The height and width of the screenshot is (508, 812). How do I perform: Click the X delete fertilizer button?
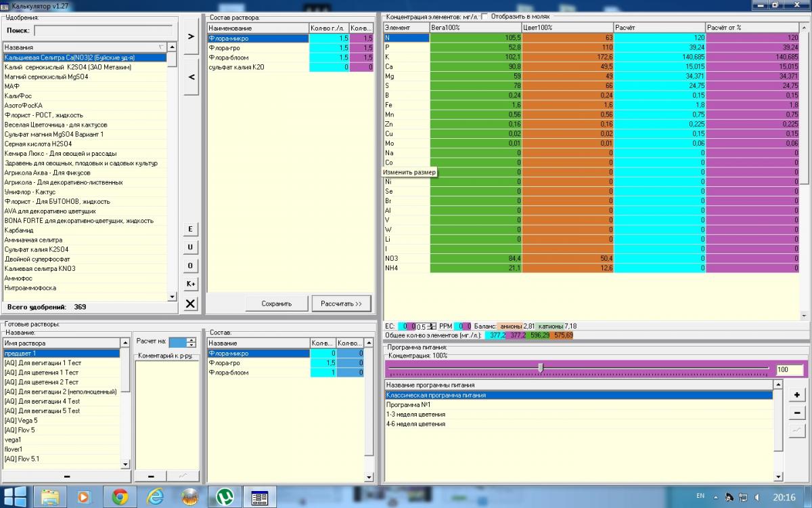191,304
